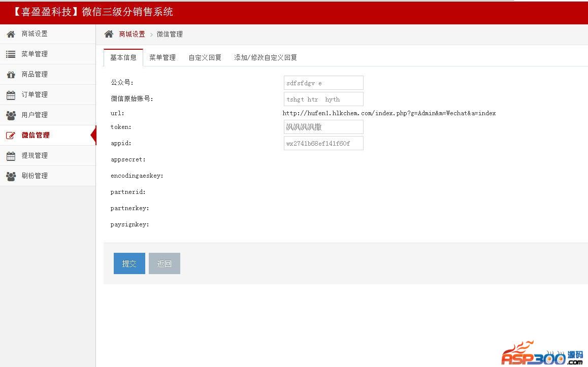
Task: Click into the appid input field
Action: coord(323,143)
